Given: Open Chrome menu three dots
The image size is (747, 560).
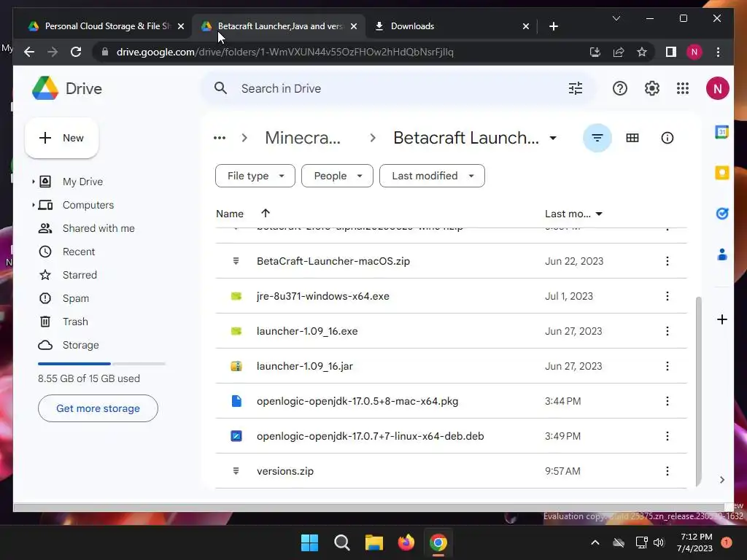Looking at the screenshot, I should tap(718, 52).
